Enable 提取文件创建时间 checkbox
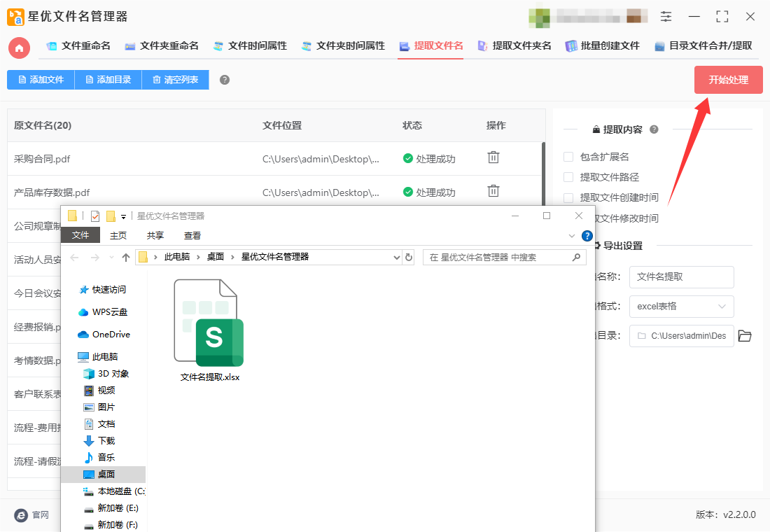 [568, 197]
